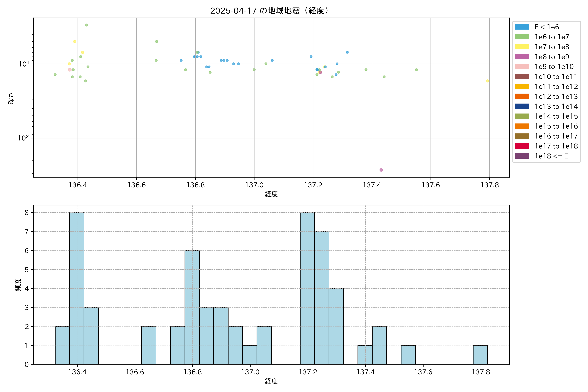
Task: Click the pink scatter point left of 136.4
Action: (70, 70)
